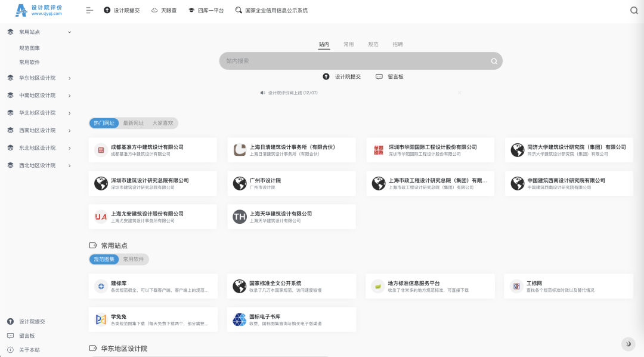
Task: Select the 热门网址 pill tab
Action: pyautogui.click(x=104, y=123)
